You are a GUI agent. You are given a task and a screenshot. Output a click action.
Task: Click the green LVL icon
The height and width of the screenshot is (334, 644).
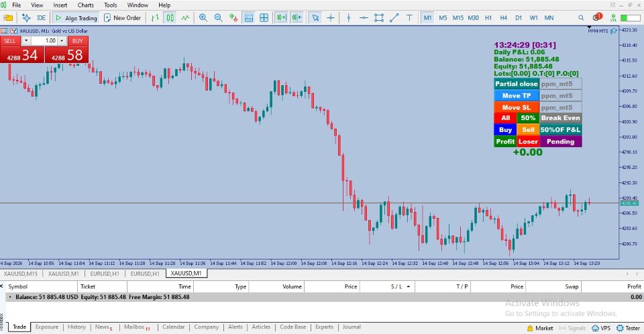tap(613, 17)
